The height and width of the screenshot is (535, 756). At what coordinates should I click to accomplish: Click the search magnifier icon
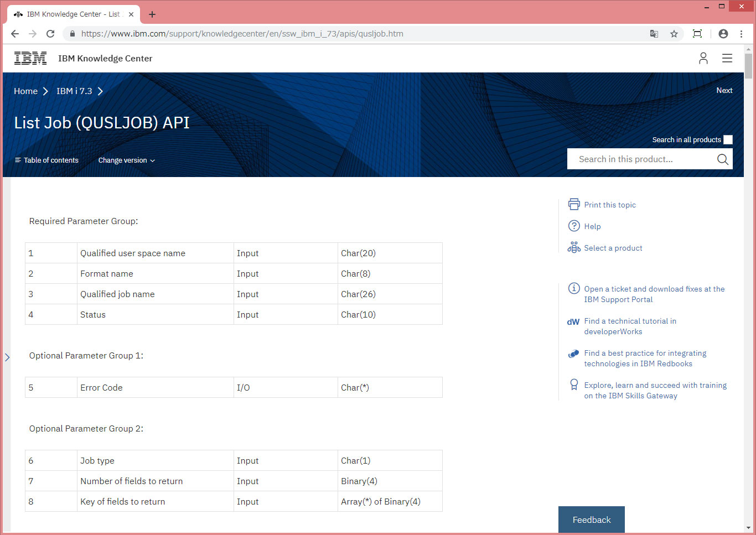click(x=722, y=159)
